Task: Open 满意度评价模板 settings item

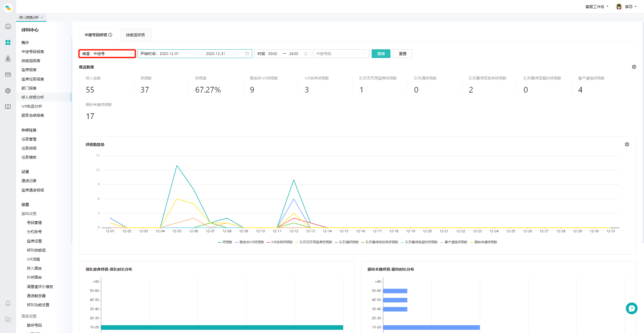Action: (40, 287)
